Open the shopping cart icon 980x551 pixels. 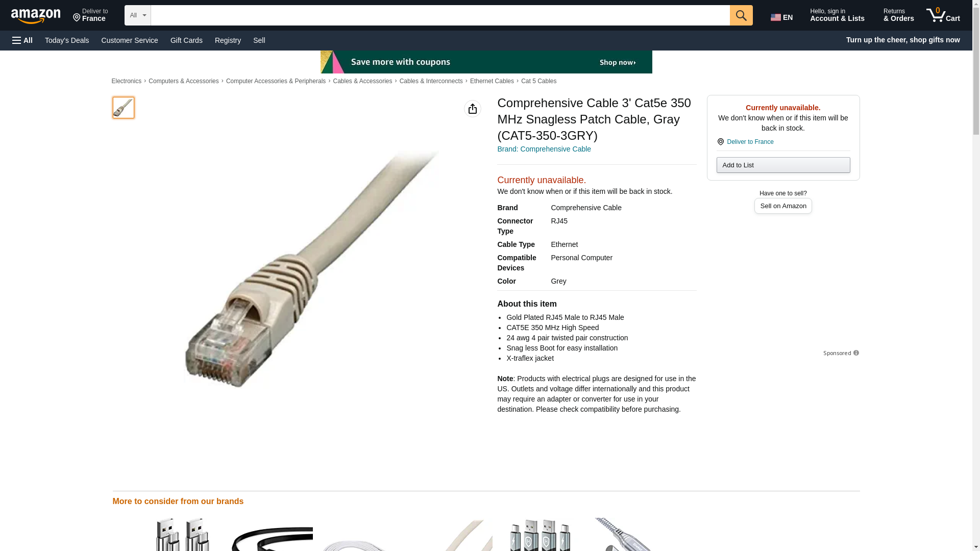point(943,15)
